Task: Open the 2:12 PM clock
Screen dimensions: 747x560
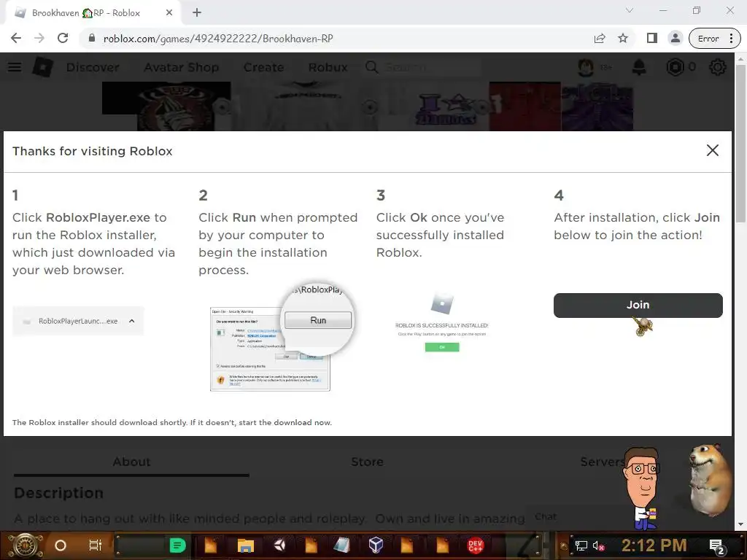Action: 654,545
